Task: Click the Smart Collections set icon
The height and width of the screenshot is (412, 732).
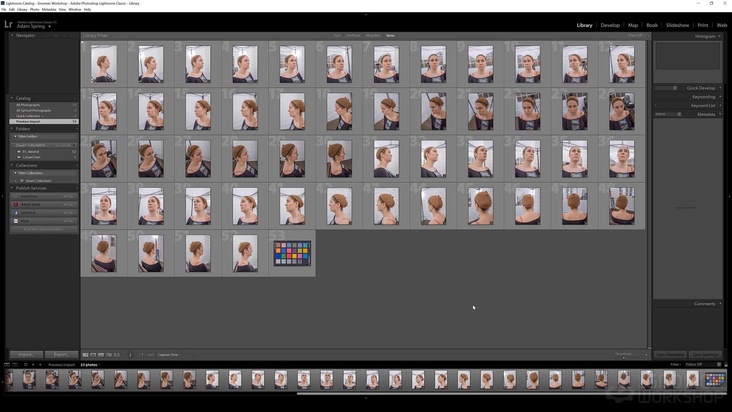Action: point(22,181)
